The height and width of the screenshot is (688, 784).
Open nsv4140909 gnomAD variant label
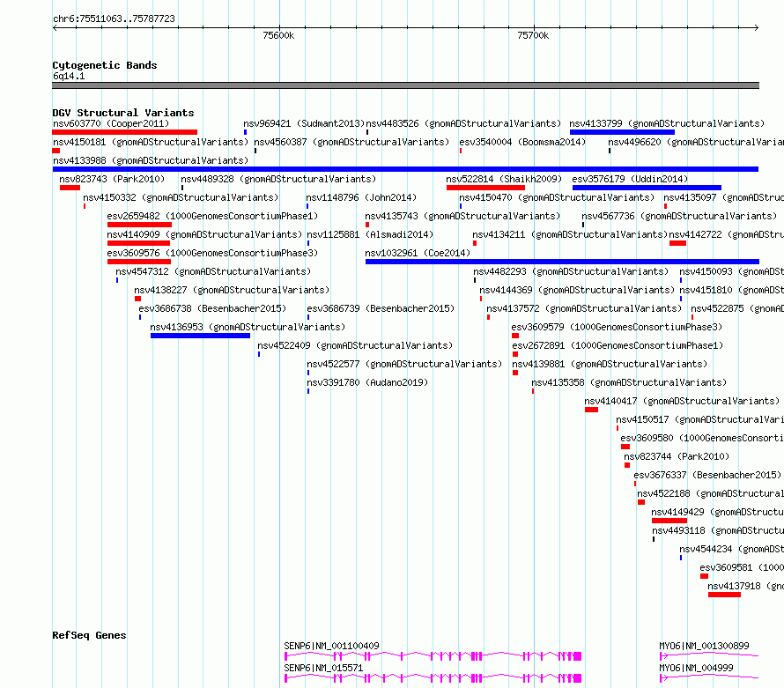pyautogui.click(x=204, y=234)
